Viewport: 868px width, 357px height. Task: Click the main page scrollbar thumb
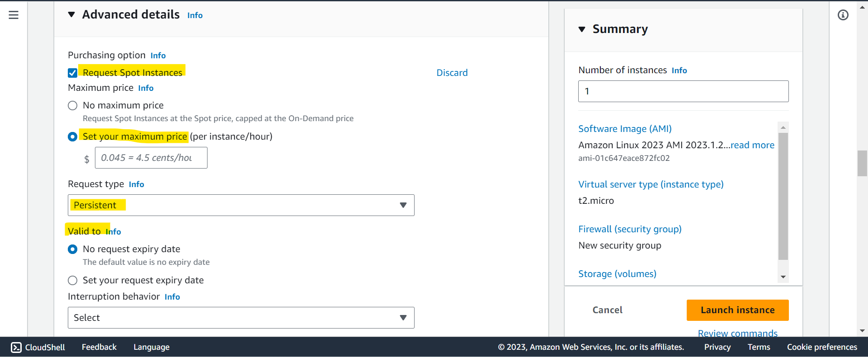pos(862,163)
